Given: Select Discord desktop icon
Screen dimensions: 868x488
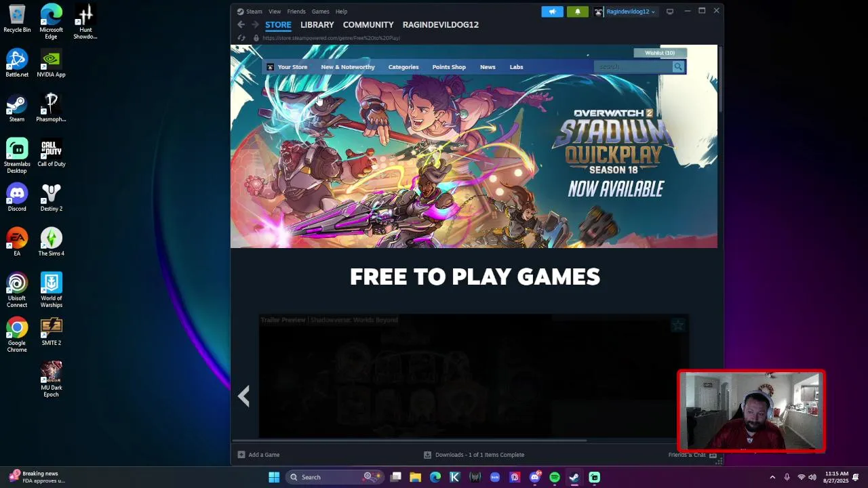Looking at the screenshot, I should [x=17, y=198].
